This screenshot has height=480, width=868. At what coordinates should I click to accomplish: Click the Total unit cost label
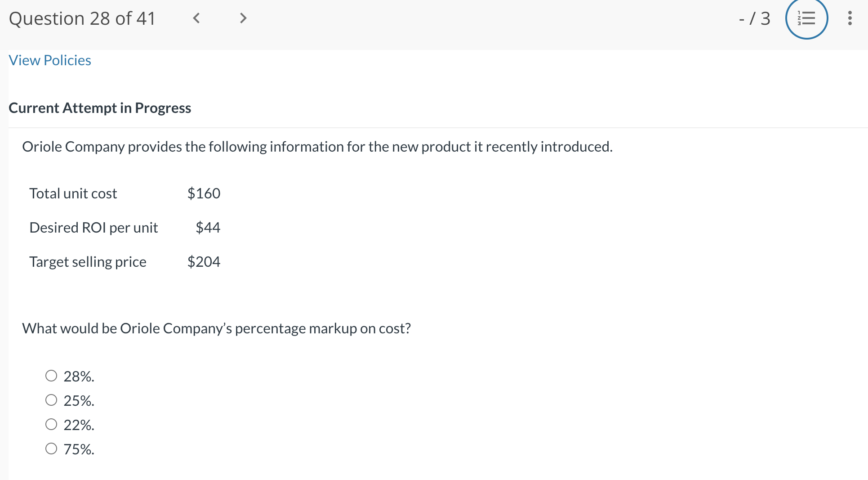pyautogui.click(x=73, y=193)
